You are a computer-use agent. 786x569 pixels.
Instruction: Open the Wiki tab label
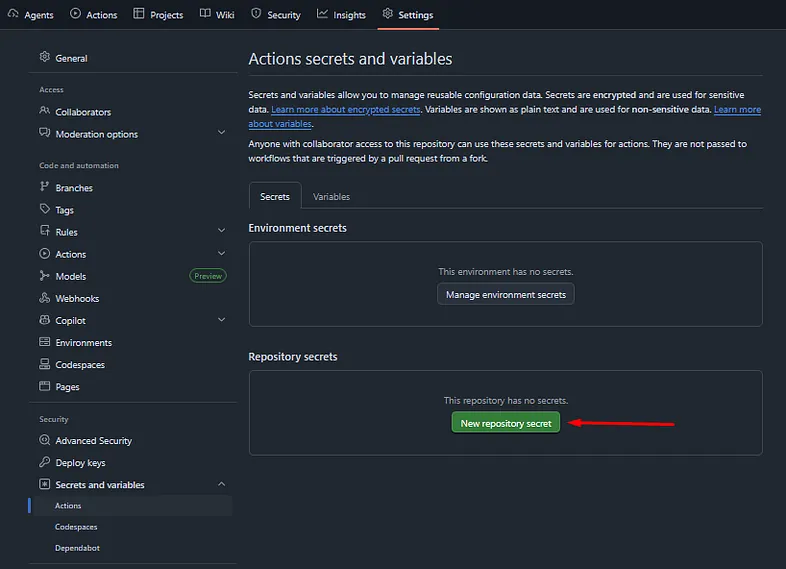(x=225, y=16)
